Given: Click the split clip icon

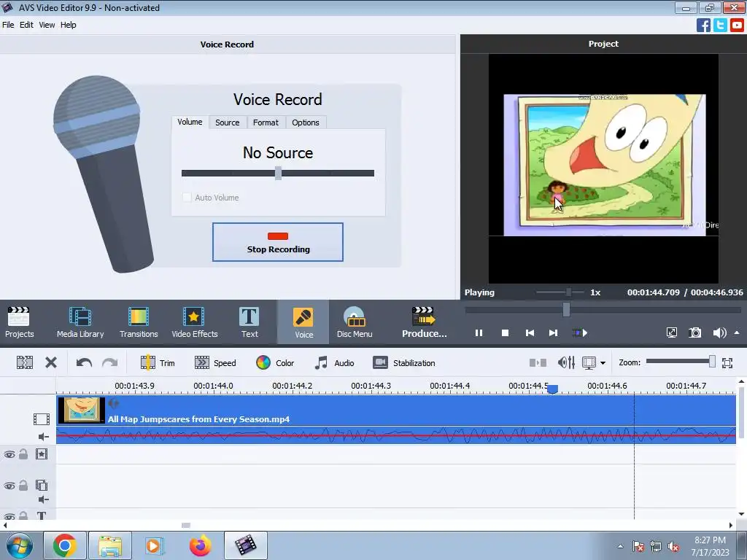Looking at the screenshot, I should click(25, 363).
